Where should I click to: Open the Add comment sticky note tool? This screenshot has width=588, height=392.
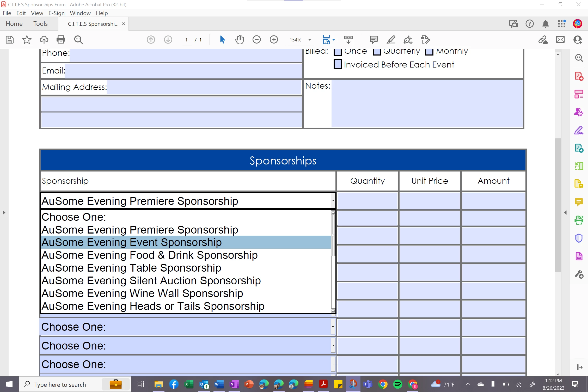point(373,40)
